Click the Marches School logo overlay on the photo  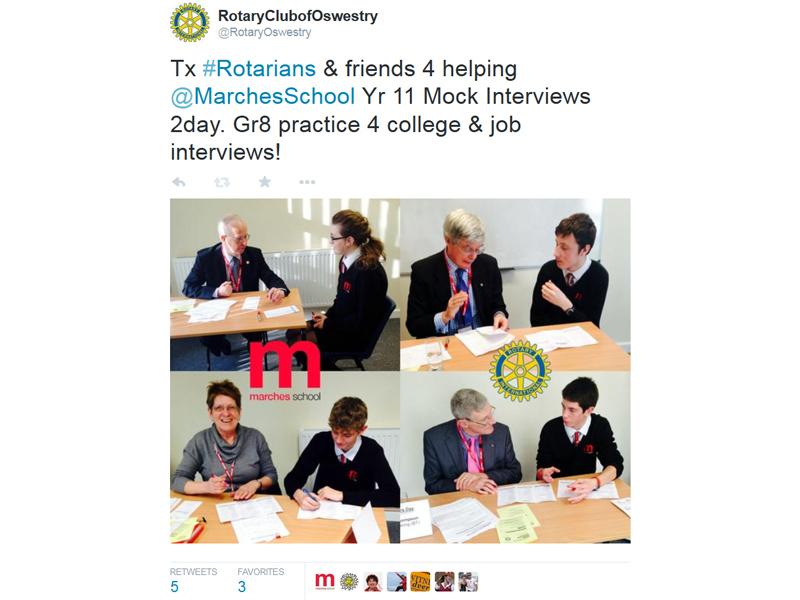tap(285, 371)
